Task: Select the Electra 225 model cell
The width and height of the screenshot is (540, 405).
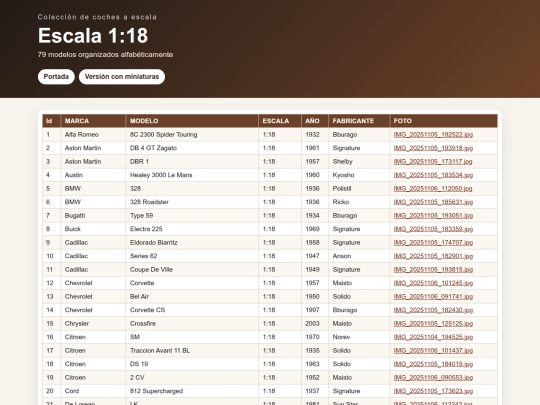Action: click(x=192, y=229)
